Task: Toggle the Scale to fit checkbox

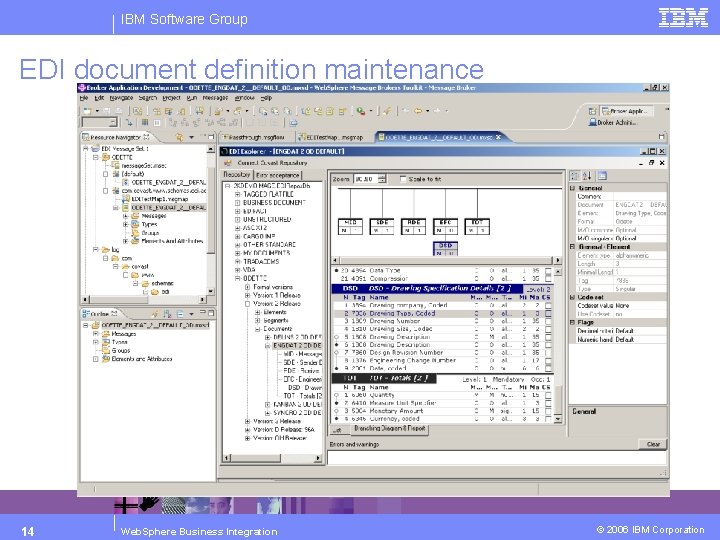Action: pos(403,179)
